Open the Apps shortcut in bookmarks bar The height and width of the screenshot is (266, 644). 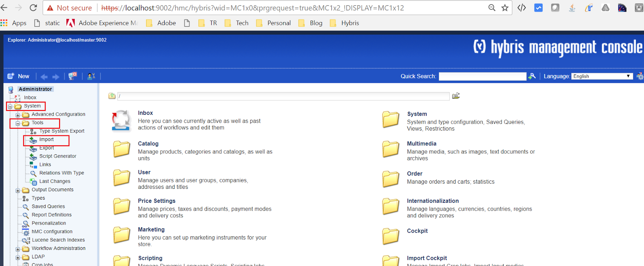click(x=14, y=23)
